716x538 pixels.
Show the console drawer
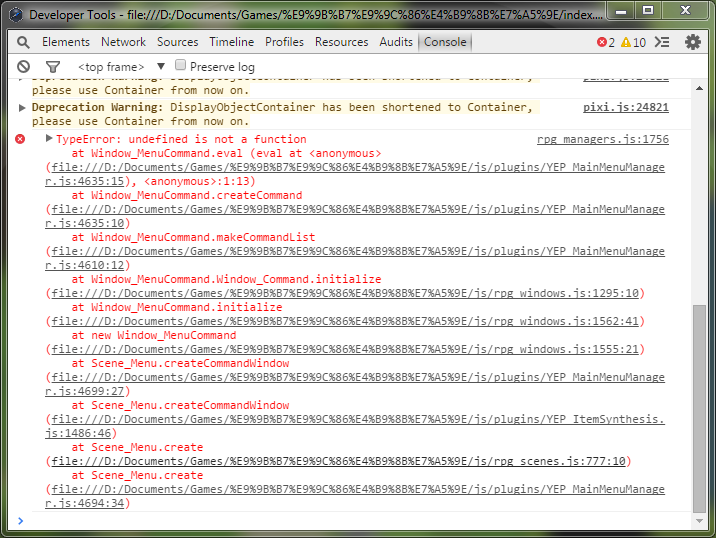pyautogui.click(x=662, y=42)
